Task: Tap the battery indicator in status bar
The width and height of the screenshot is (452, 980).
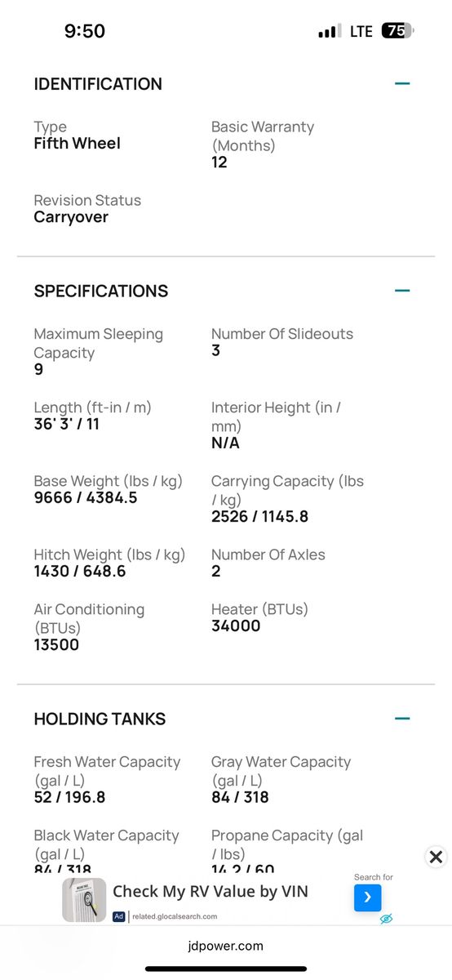Action: pos(399,31)
